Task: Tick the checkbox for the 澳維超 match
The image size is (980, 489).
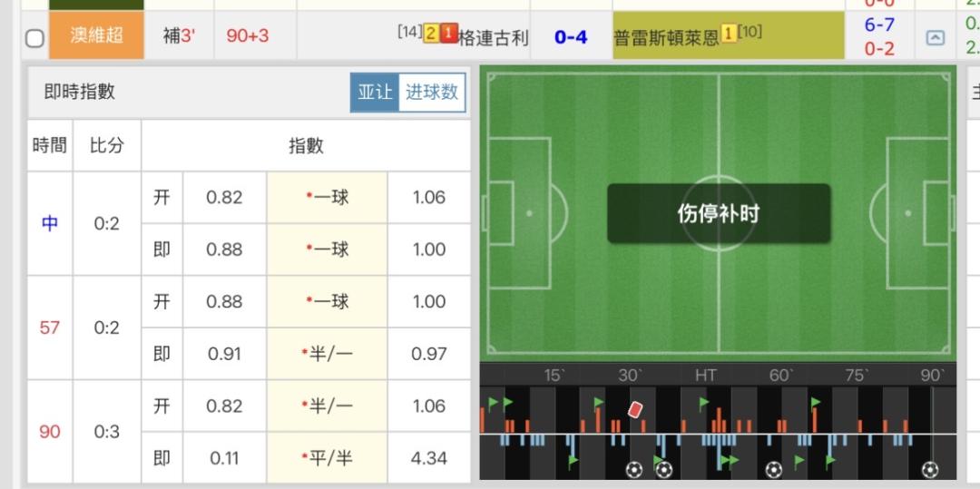Action: tap(34, 38)
